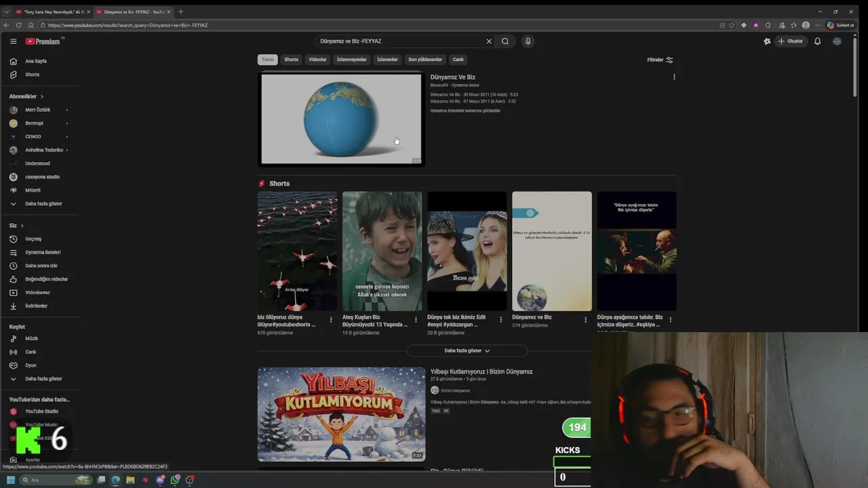Go back with the browser back arrow
Screen dimensions: 868x488
point(7,25)
